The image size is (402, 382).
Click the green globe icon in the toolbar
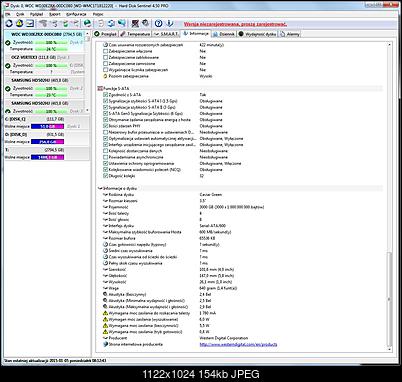coord(87,23)
